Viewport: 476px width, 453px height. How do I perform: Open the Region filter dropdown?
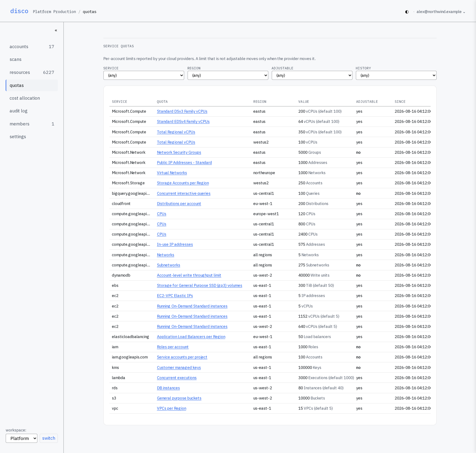click(228, 75)
